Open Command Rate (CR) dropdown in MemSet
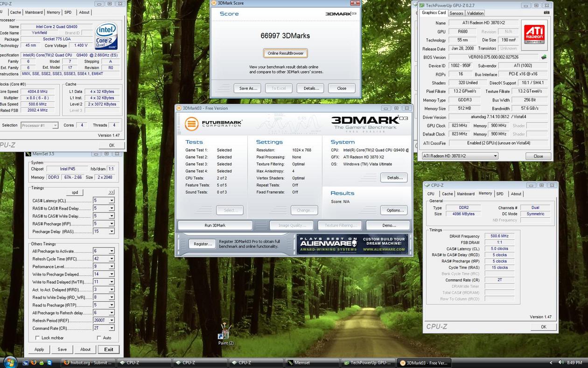 [x=112, y=328]
